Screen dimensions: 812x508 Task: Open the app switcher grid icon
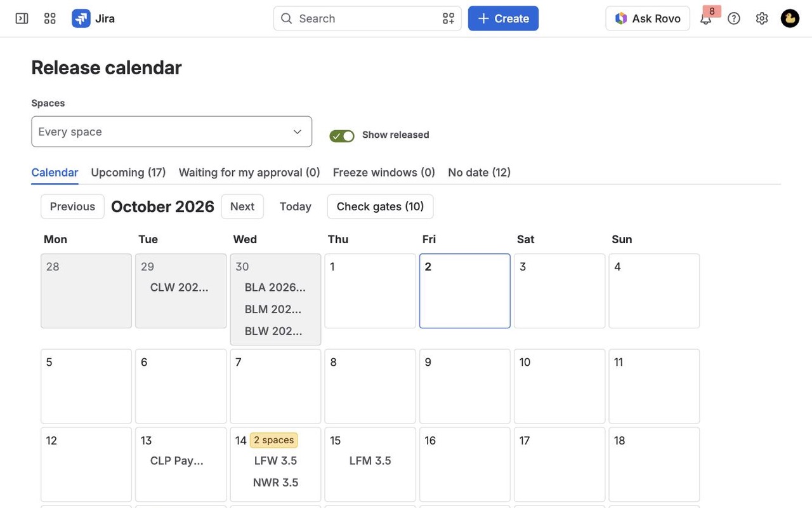[50, 18]
